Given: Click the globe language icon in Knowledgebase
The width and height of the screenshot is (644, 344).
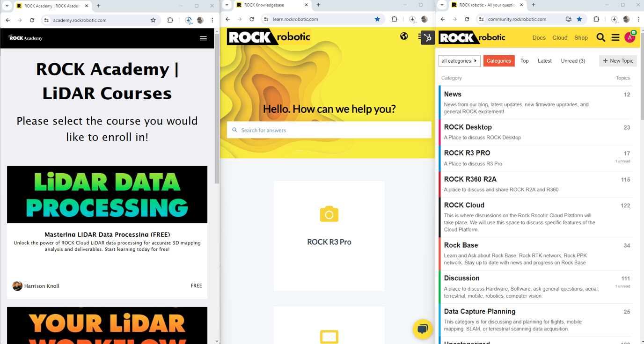Looking at the screenshot, I should (x=404, y=37).
